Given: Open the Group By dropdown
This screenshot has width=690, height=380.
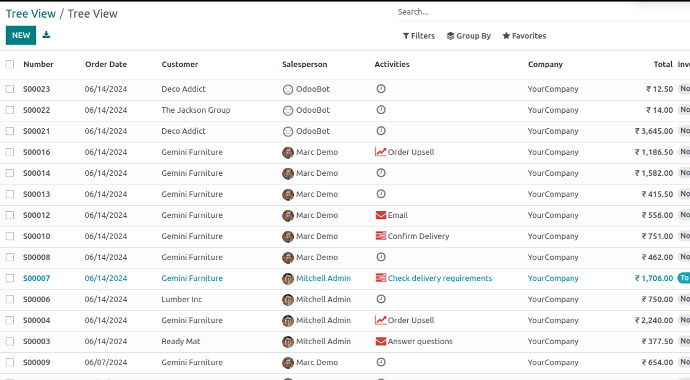Looking at the screenshot, I should (x=469, y=36).
